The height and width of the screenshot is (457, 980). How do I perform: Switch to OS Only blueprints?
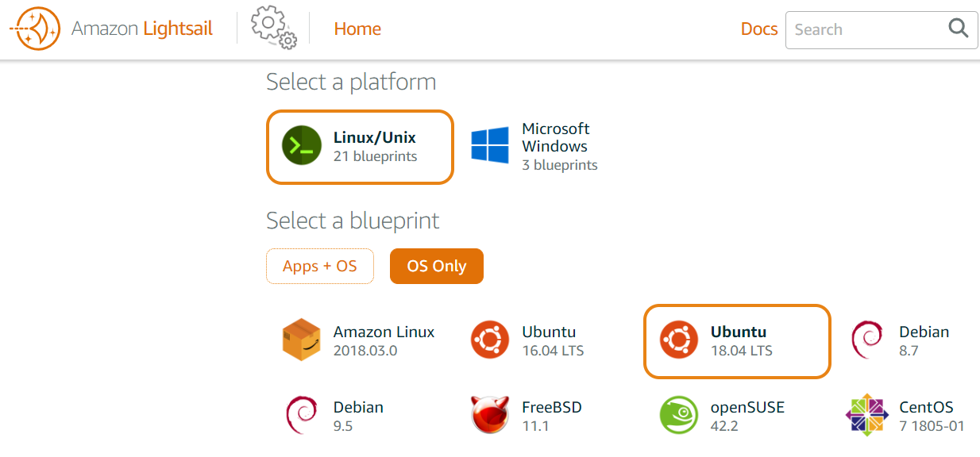[437, 267]
